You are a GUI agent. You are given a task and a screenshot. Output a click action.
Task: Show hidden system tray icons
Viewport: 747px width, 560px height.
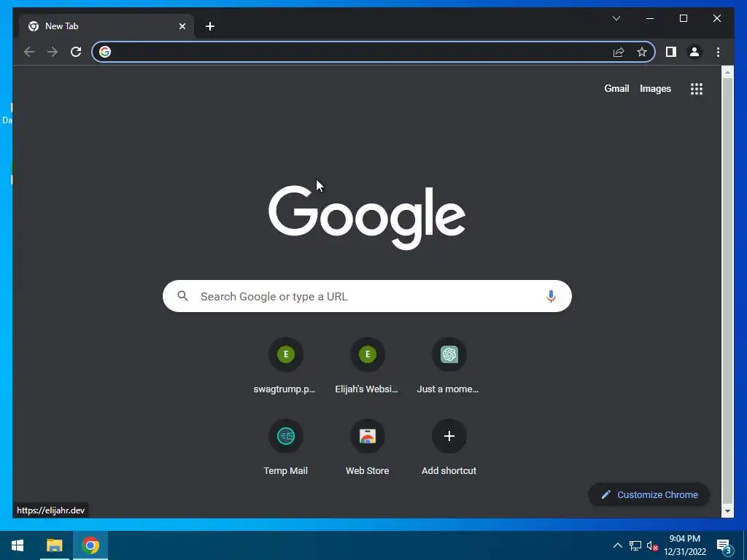tap(617, 545)
